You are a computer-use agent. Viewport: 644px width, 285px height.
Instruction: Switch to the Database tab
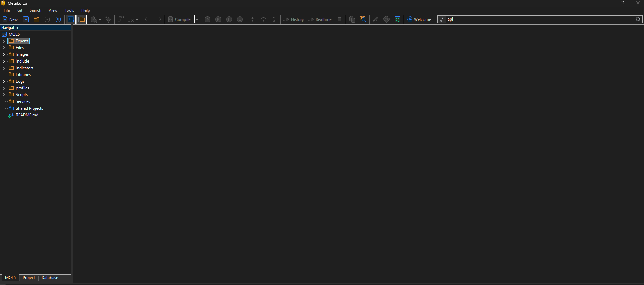point(50,278)
